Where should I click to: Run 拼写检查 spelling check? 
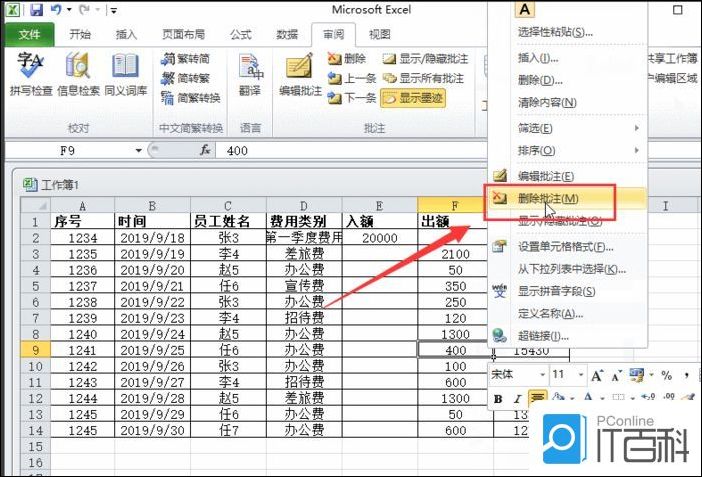(31, 74)
